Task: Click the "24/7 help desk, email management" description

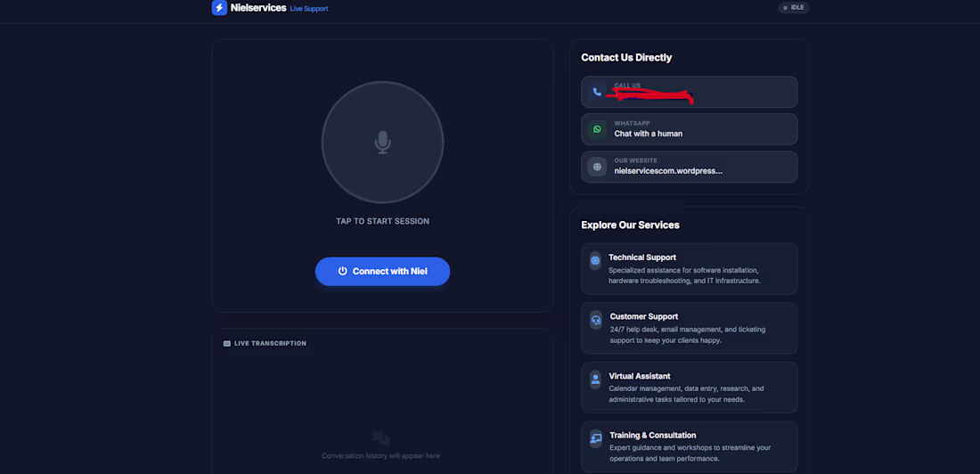Action: (x=688, y=334)
